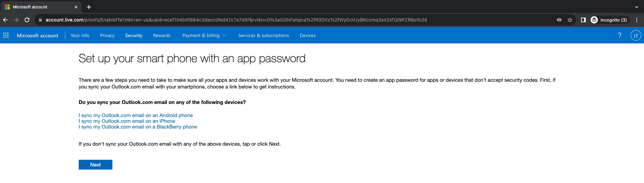Open the LT account profile avatar
Viewport: 644px width, 183px height.
tap(636, 35)
